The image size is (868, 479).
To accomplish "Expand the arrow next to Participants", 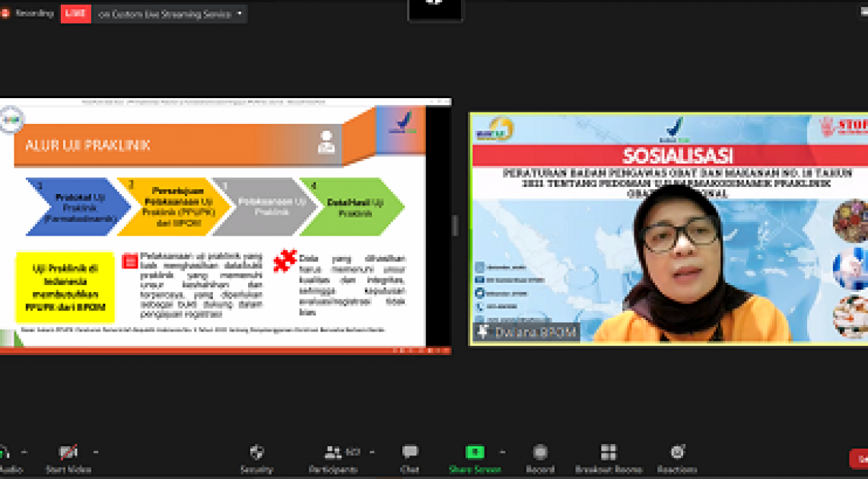I will click(x=369, y=452).
